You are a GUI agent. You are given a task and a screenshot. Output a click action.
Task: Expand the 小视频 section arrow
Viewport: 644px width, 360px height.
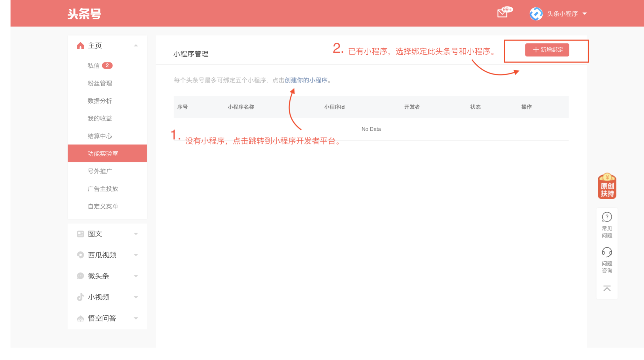click(136, 297)
